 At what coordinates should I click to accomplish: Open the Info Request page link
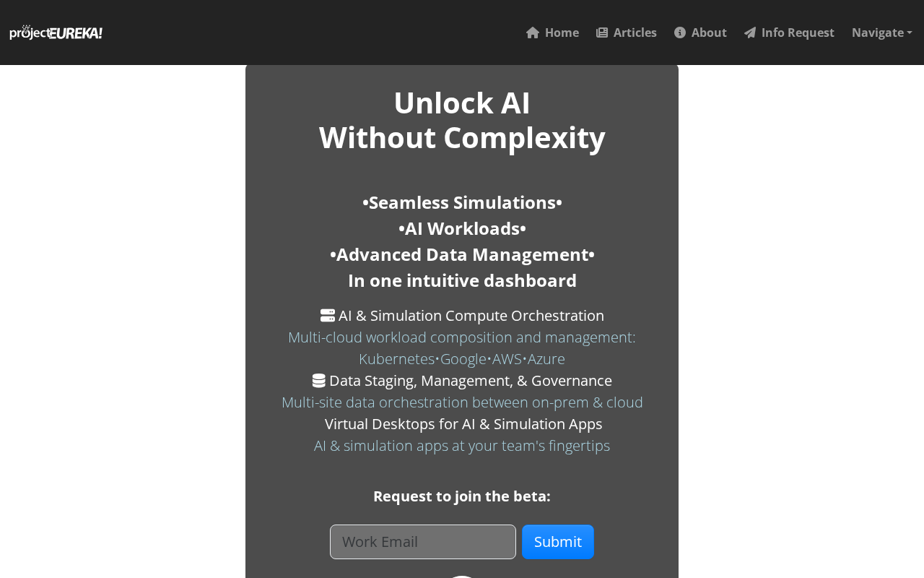coord(789,33)
